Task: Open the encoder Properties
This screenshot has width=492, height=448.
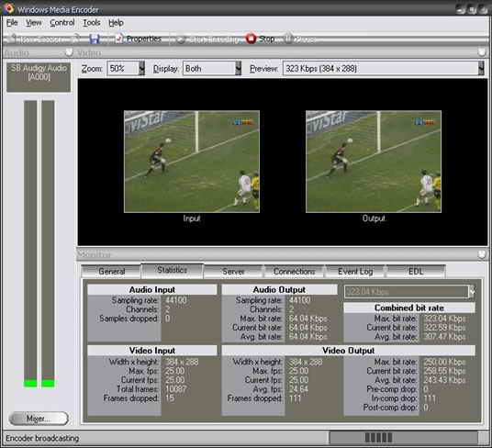Action: point(139,39)
